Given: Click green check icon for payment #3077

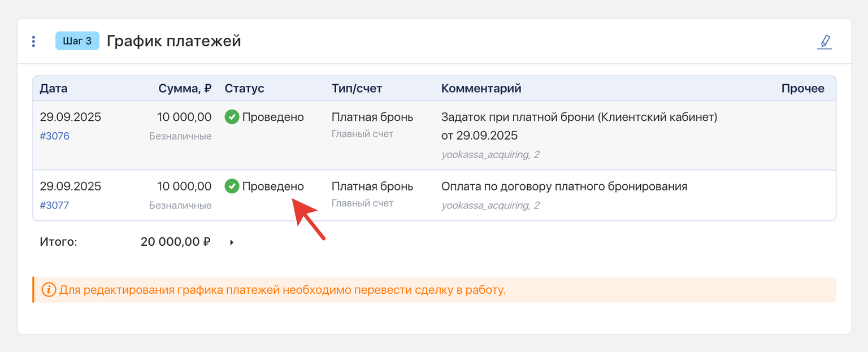Looking at the screenshot, I should 232,186.
